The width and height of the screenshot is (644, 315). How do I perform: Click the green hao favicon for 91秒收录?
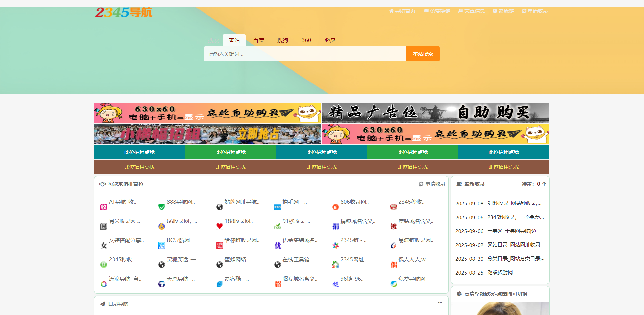[x=278, y=226]
